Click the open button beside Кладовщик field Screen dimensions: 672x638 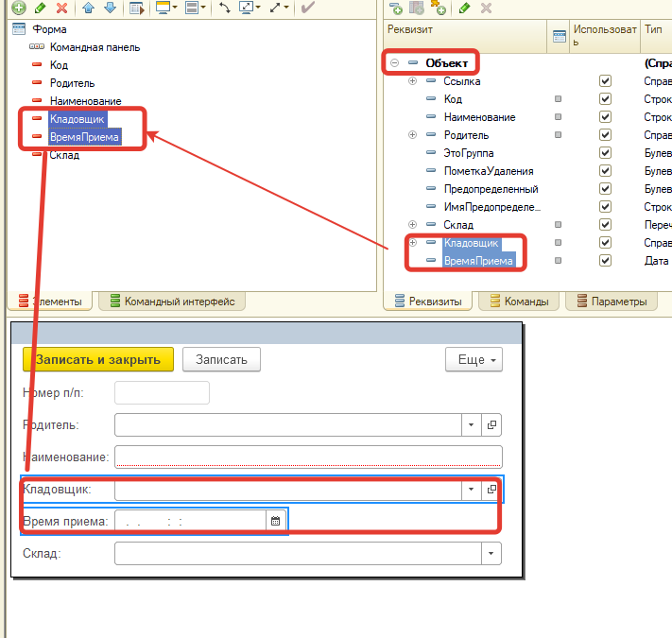[x=491, y=489]
